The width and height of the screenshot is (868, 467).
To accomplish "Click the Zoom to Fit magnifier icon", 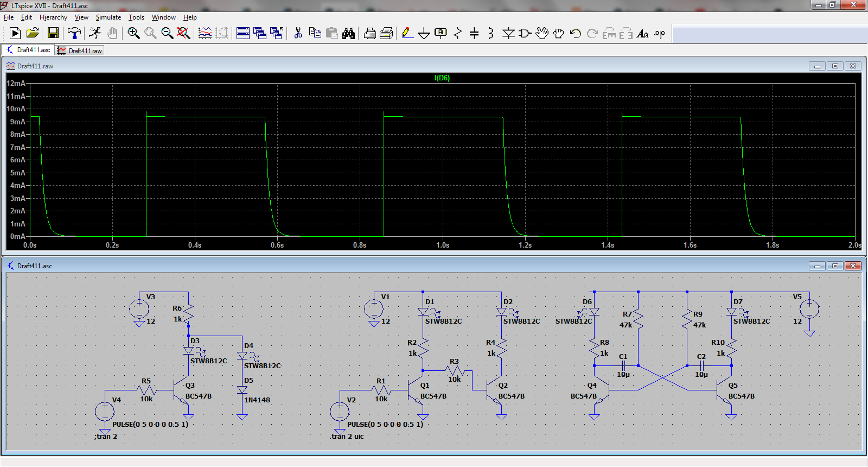I will point(184,33).
